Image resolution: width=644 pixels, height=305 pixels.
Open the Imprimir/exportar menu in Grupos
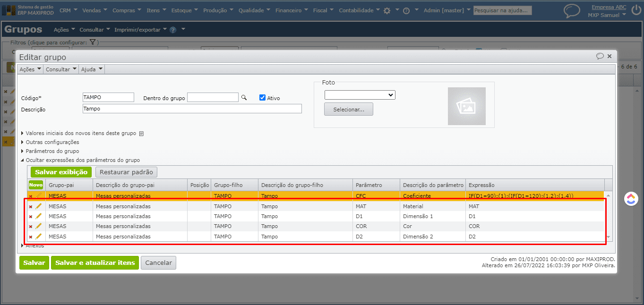tap(141, 30)
